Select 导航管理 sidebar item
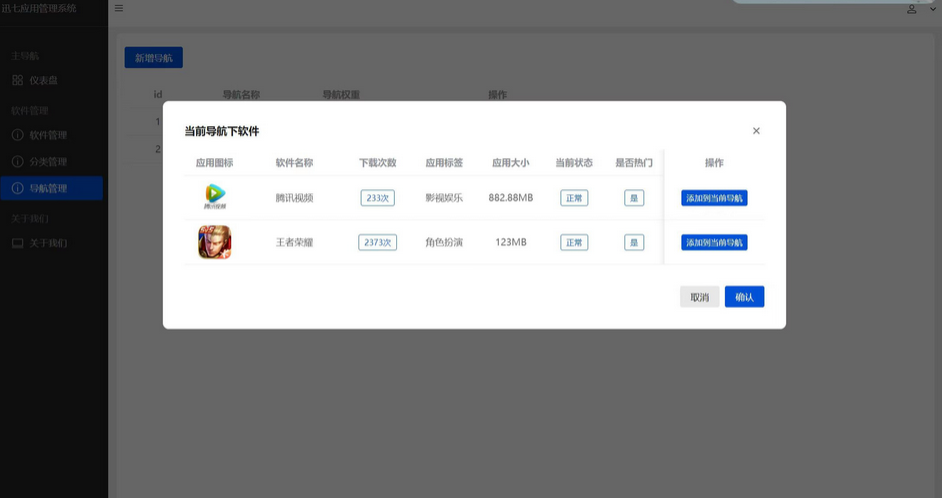Screen dimensions: 942x498 [52, 188]
